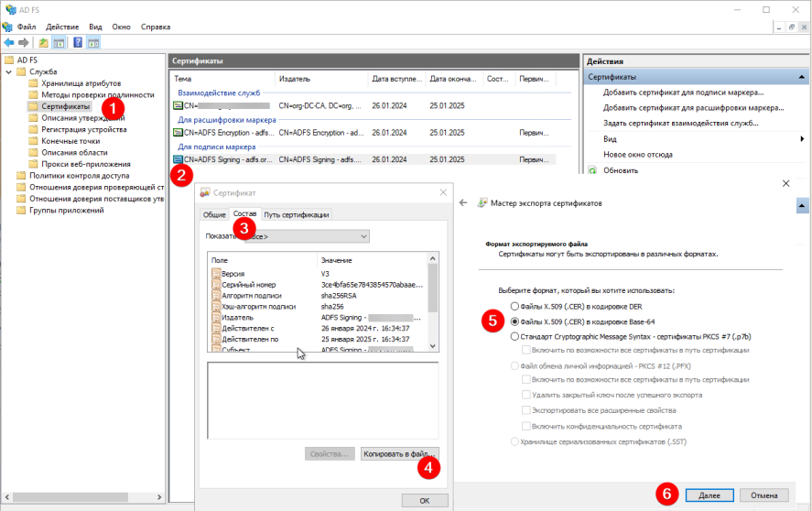
Task: Open the Показать field filter dropdown
Action: [363, 236]
